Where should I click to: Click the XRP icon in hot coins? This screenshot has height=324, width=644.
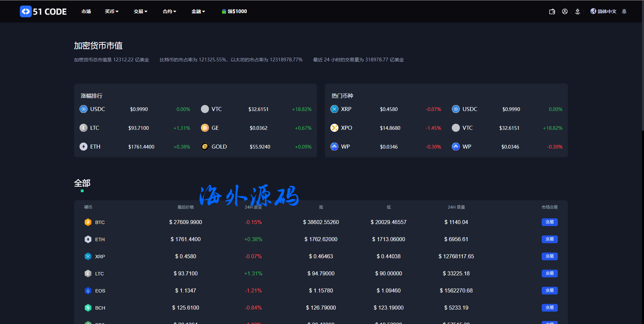[x=334, y=109]
